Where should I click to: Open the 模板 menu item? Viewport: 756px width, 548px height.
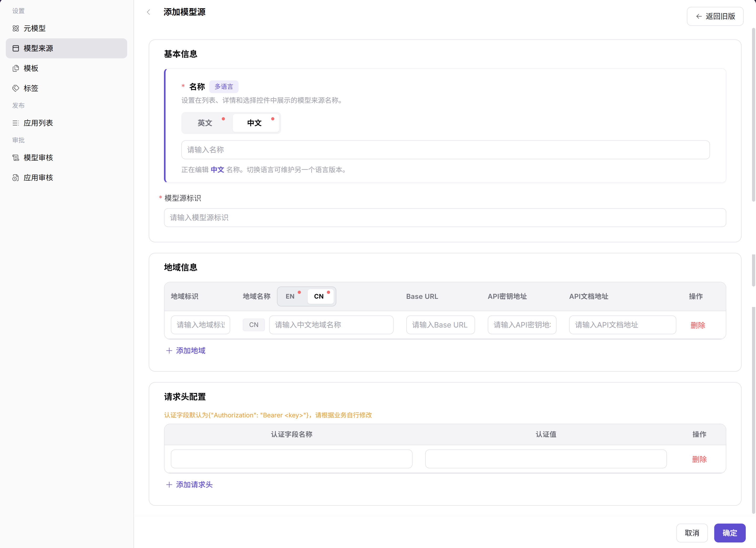pos(66,68)
